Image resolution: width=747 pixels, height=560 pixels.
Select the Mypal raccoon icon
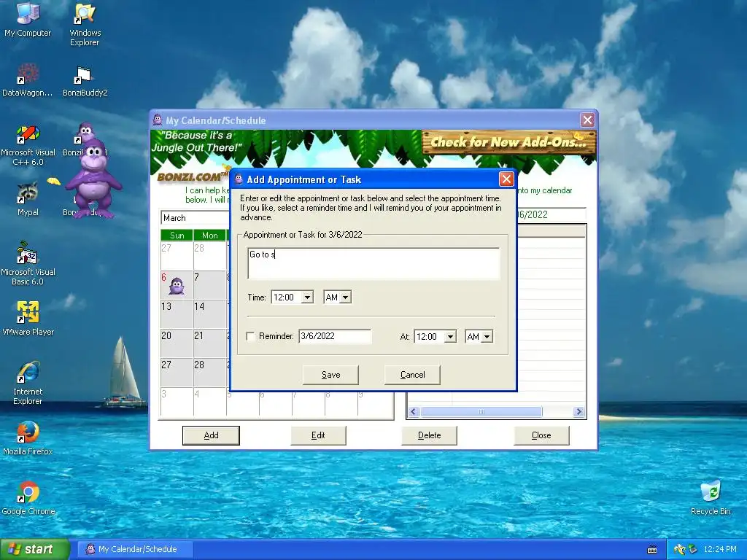(28, 199)
